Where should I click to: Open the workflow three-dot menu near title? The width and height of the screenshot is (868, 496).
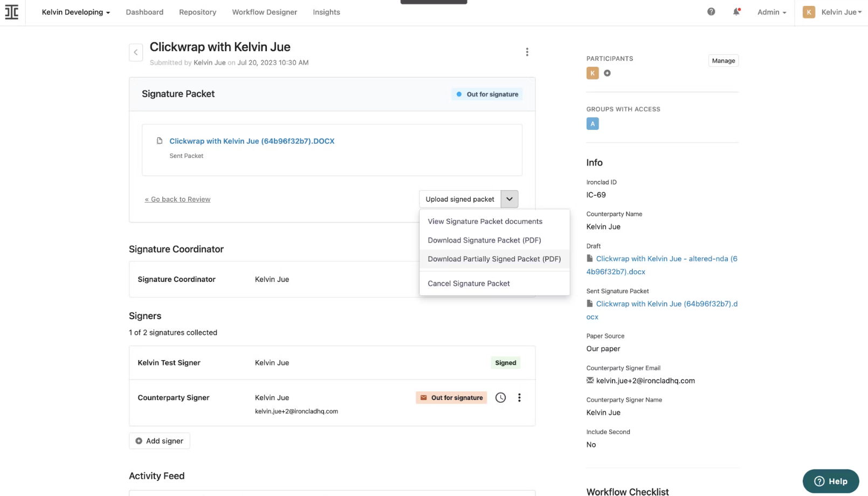click(527, 52)
